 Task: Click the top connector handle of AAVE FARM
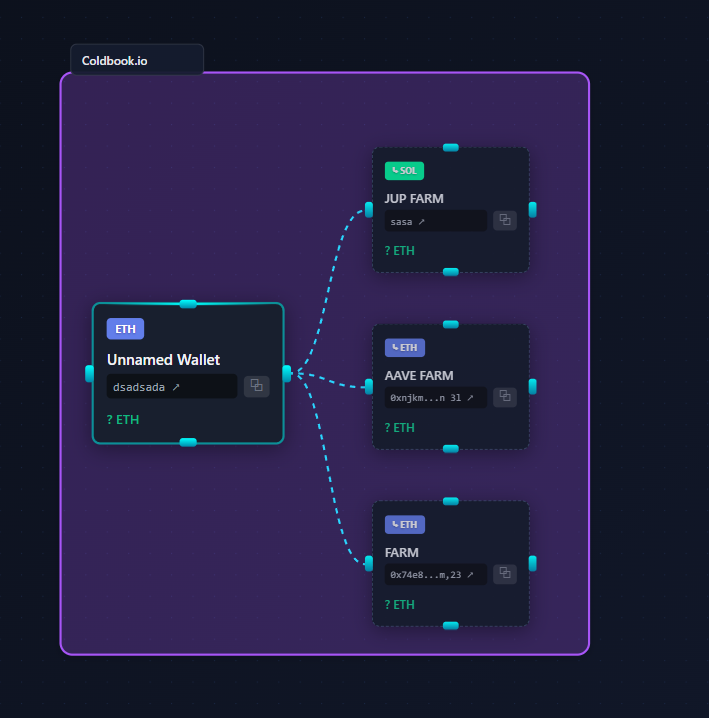pos(451,324)
